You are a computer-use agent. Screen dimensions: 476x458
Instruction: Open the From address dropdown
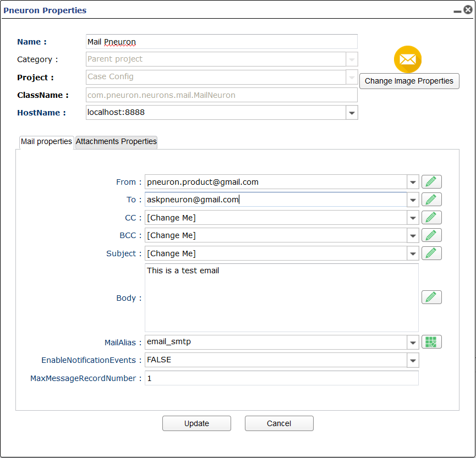click(413, 182)
